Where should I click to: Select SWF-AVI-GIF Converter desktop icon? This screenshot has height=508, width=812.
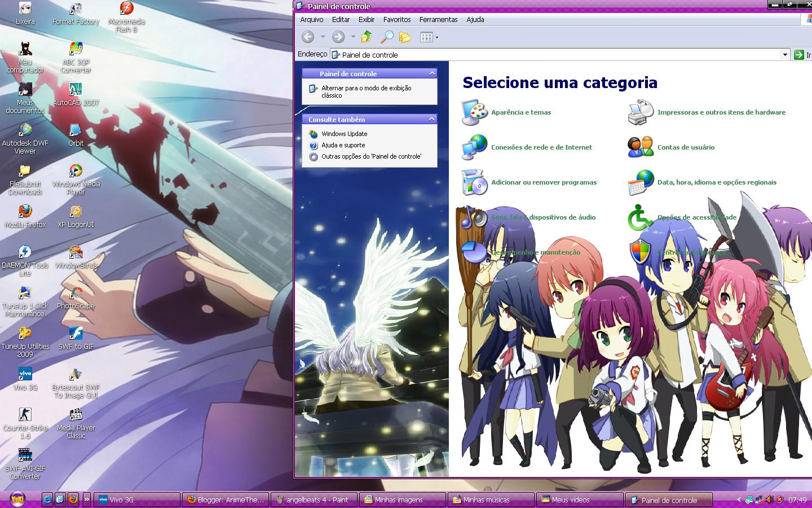25,464
